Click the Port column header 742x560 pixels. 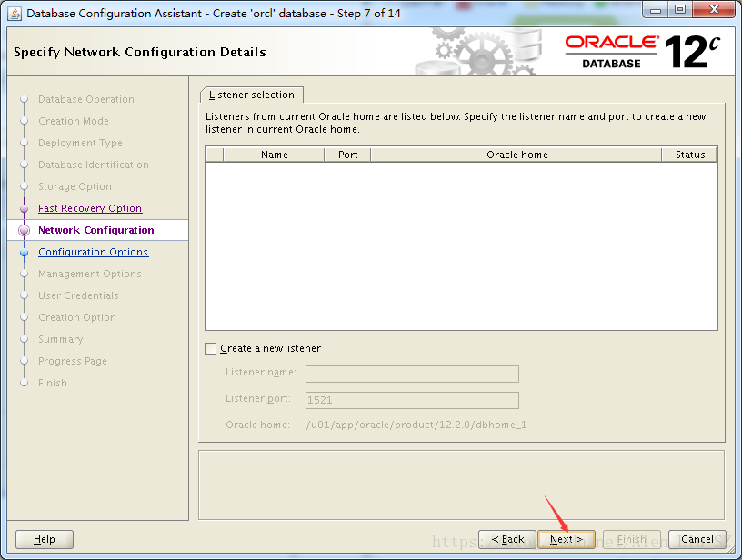(x=347, y=155)
